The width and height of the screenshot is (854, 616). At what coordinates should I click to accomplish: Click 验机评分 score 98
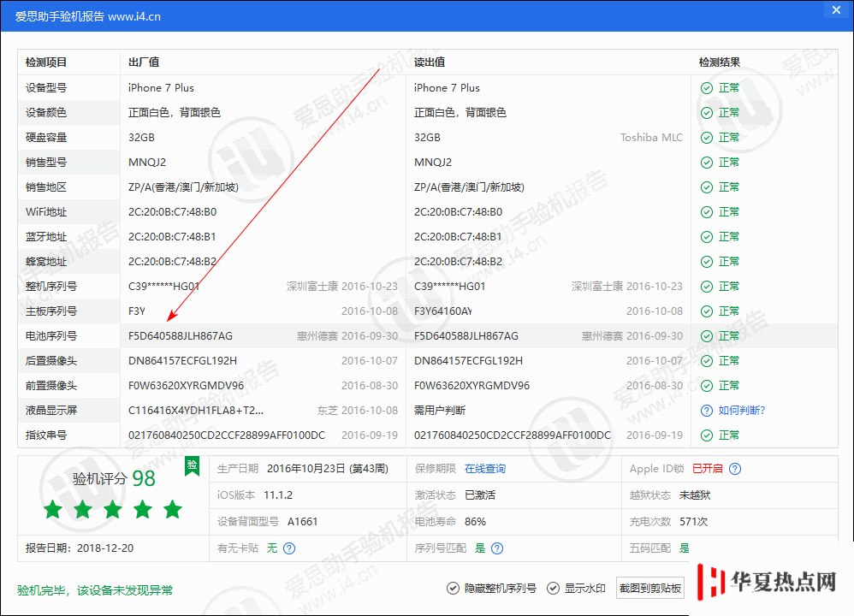[x=144, y=479]
